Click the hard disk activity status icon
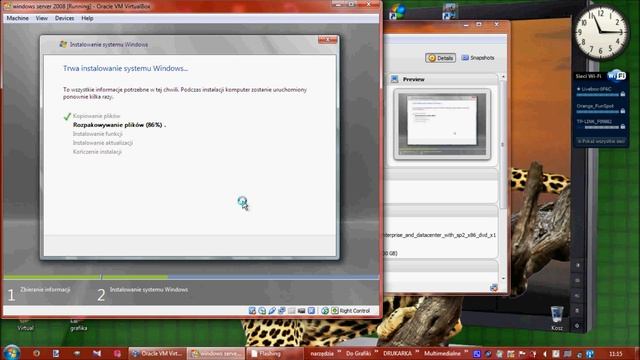The width and height of the screenshot is (640, 360). (252, 311)
